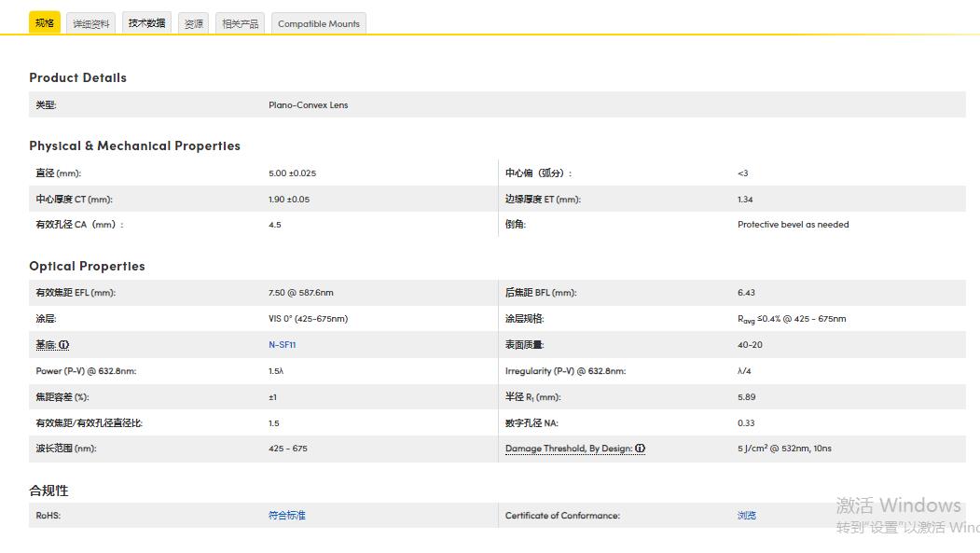This screenshot has height=553, width=980.
Task: Click the info icon beside Damage Threshold
Action: (641, 449)
